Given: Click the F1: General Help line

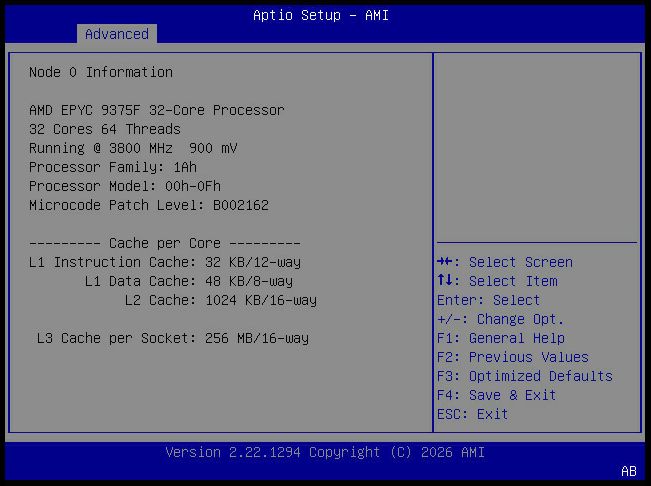Looking at the screenshot, I should pos(501,338).
